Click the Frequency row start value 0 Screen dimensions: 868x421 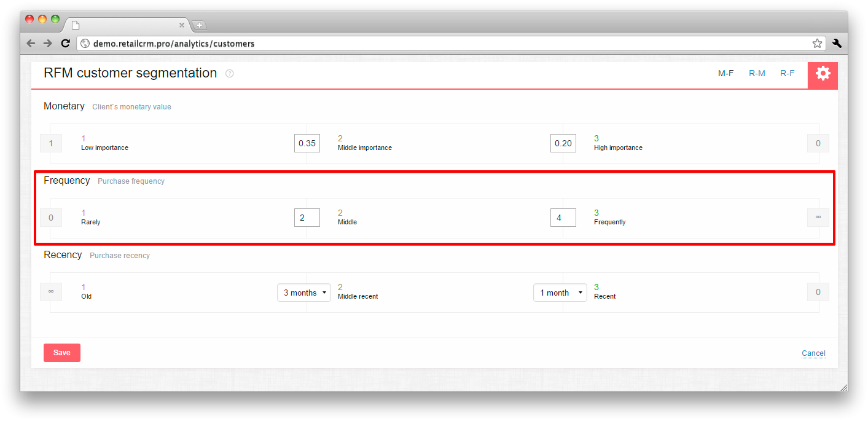(x=51, y=218)
